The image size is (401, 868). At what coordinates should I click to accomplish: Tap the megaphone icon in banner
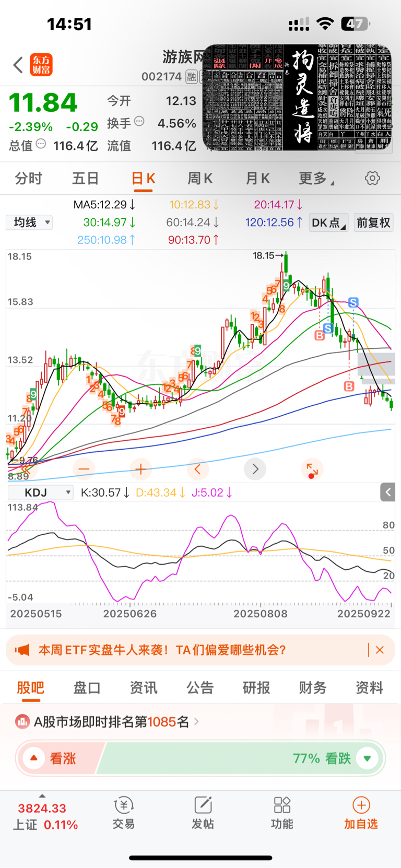click(22, 650)
